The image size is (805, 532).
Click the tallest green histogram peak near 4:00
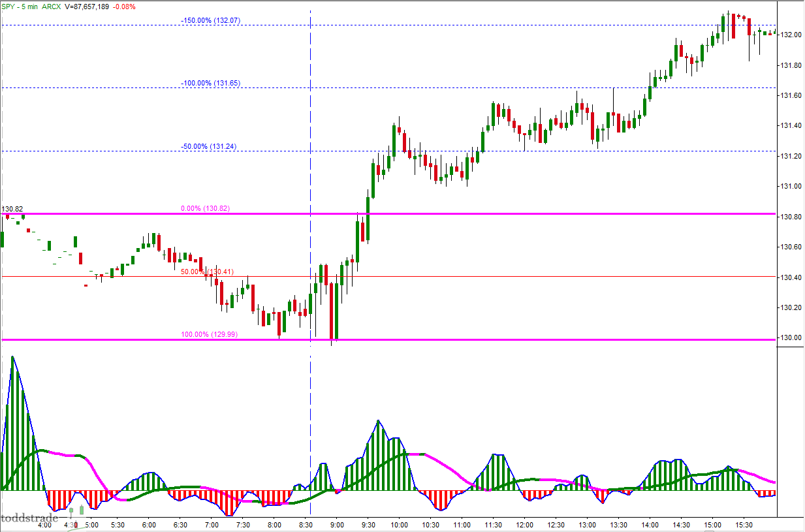pos(13,359)
